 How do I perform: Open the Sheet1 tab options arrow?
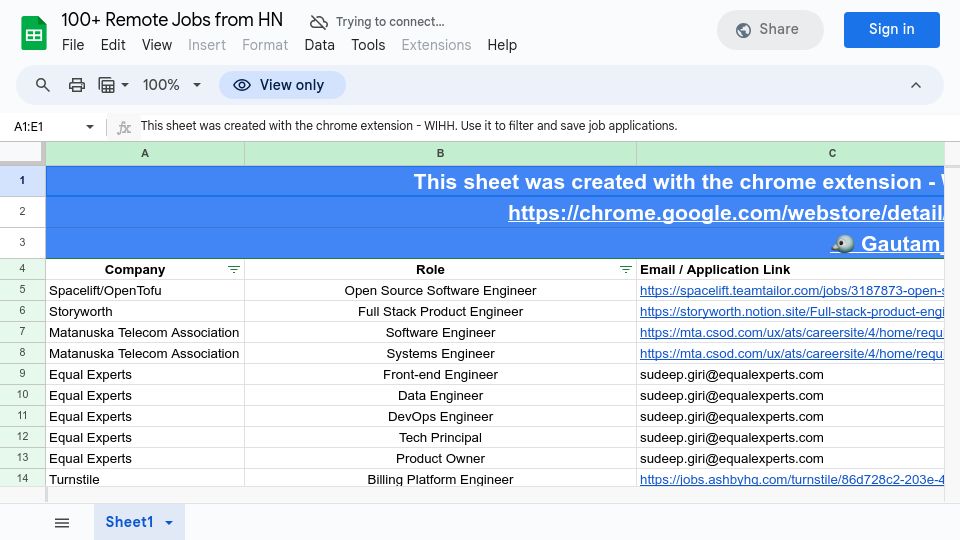coord(169,522)
